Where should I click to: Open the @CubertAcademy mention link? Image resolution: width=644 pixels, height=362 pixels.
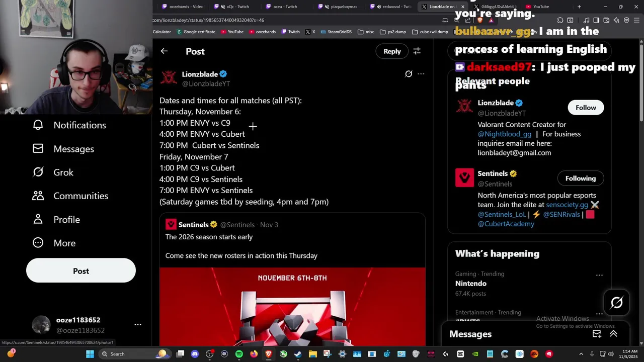pos(506,224)
